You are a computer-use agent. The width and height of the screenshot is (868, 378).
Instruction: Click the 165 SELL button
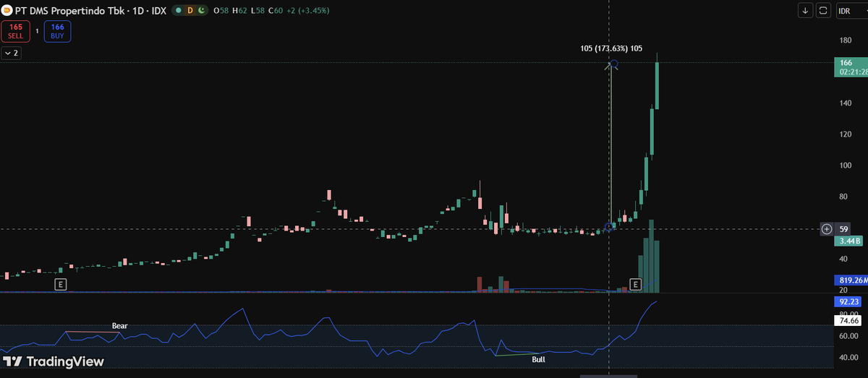tap(15, 31)
